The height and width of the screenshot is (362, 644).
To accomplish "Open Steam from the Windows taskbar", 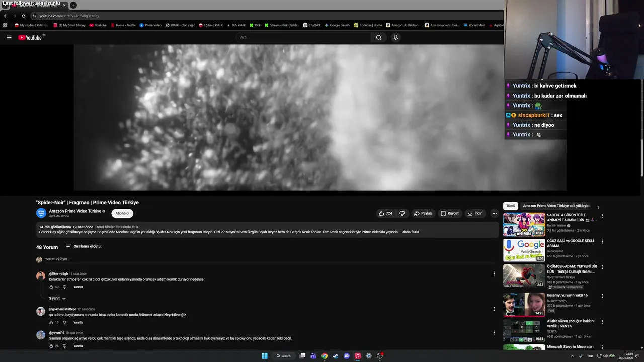I will pyautogui.click(x=336, y=356).
